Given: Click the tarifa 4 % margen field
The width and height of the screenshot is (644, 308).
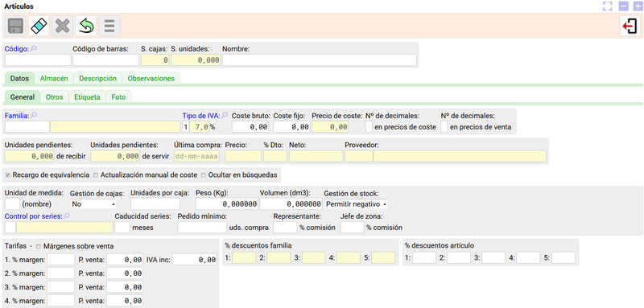Looking at the screenshot, I should (61, 301).
